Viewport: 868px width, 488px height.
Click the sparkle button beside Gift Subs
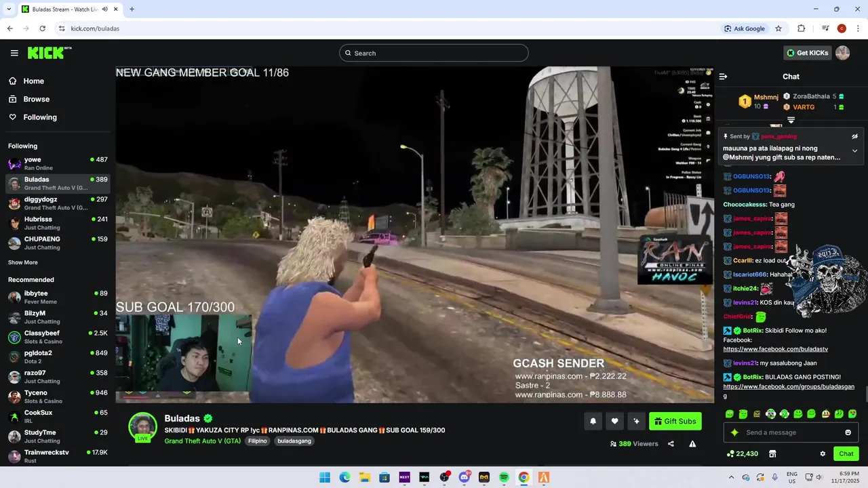click(x=636, y=422)
